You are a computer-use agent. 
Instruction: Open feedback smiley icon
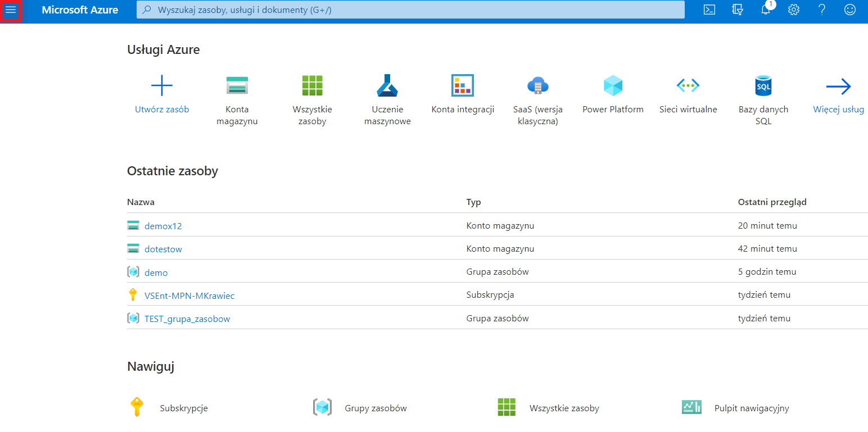click(850, 10)
